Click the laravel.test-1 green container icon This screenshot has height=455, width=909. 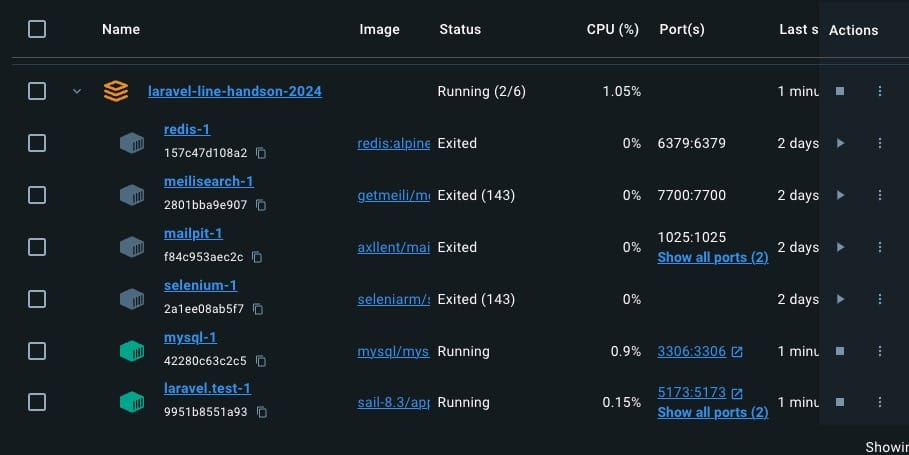(132, 402)
